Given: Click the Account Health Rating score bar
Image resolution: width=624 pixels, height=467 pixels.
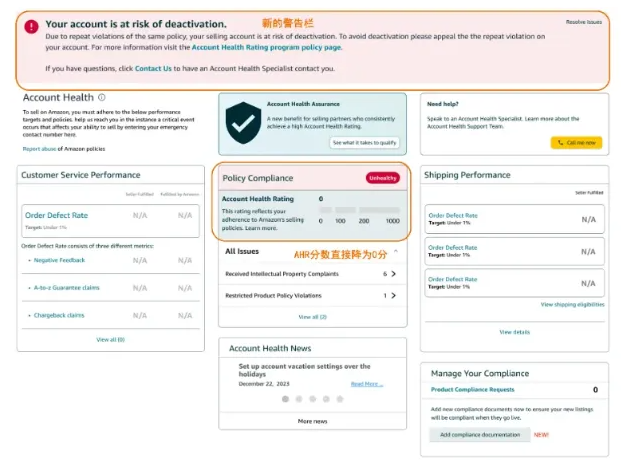Looking at the screenshot, I should point(364,211).
